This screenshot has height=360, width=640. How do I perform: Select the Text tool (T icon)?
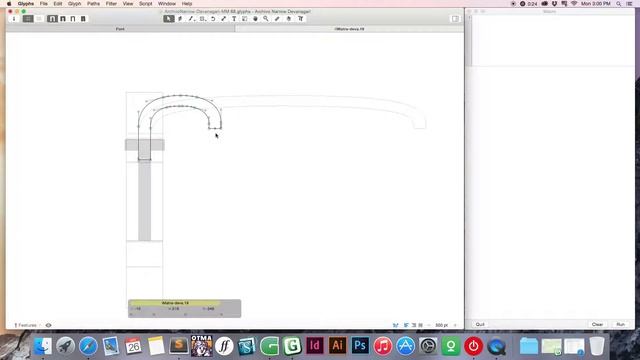click(234, 19)
